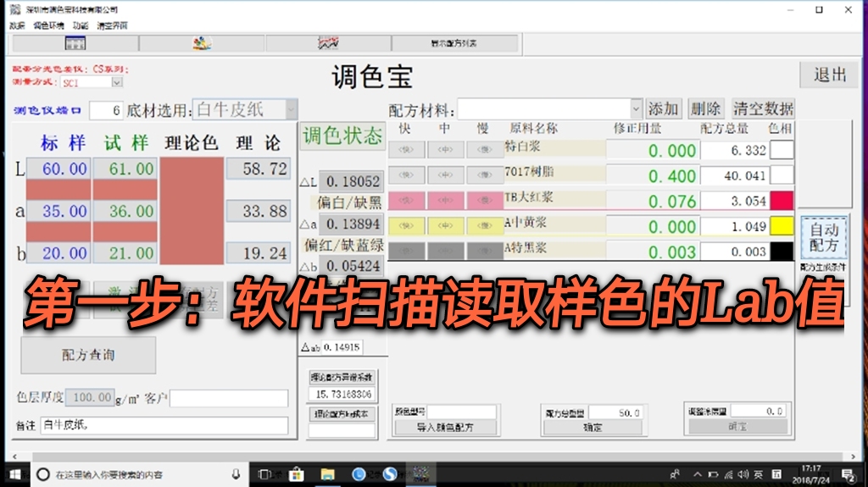Open the 调色环境 menu
This screenshot has width=868, height=487.
coord(48,25)
